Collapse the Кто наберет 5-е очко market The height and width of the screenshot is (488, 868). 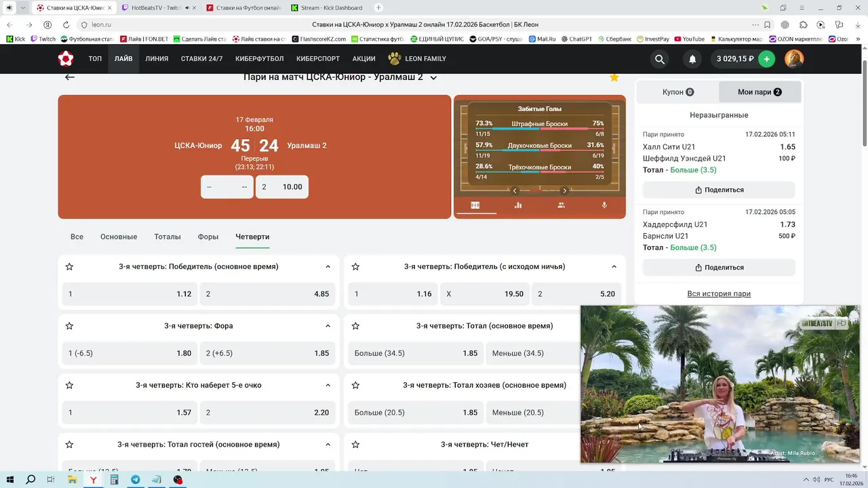[x=328, y=385]
